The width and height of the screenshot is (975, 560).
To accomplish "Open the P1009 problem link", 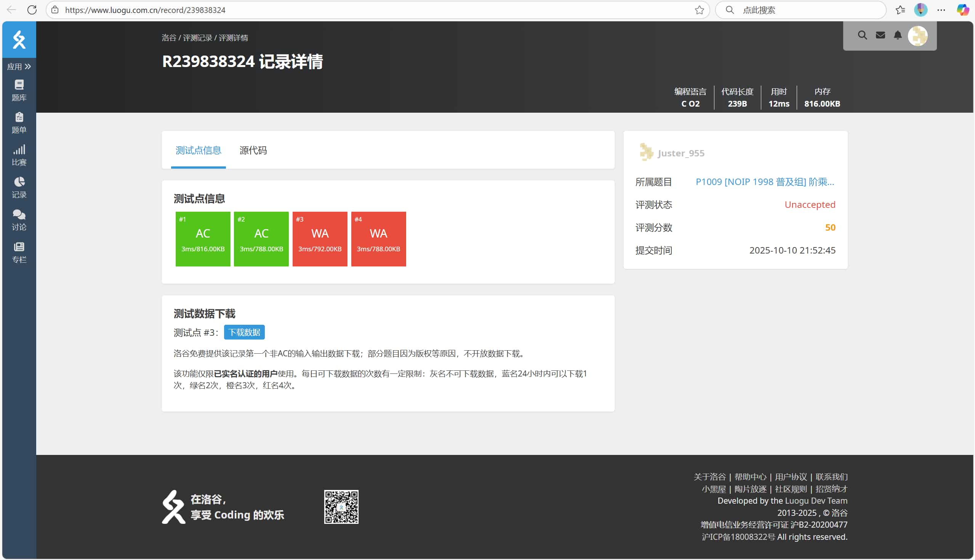I will tap(764, 182).
